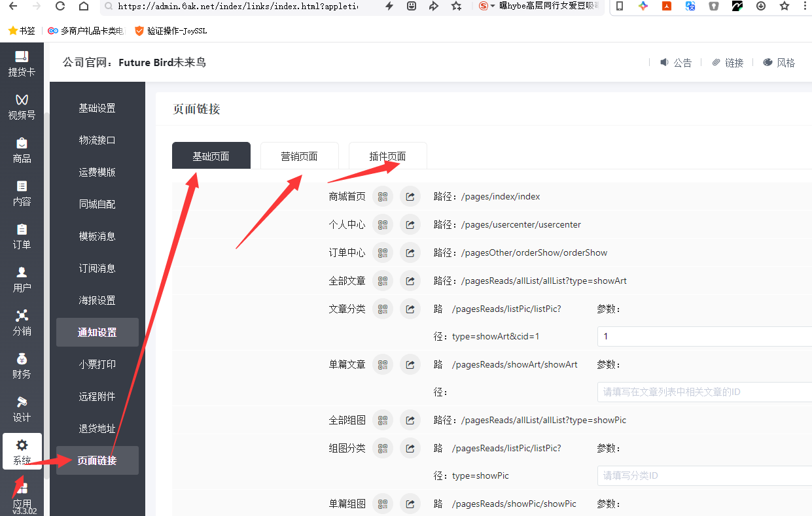Open 分销 section in sidebar

pyautogui.click(x=22, y=322)
